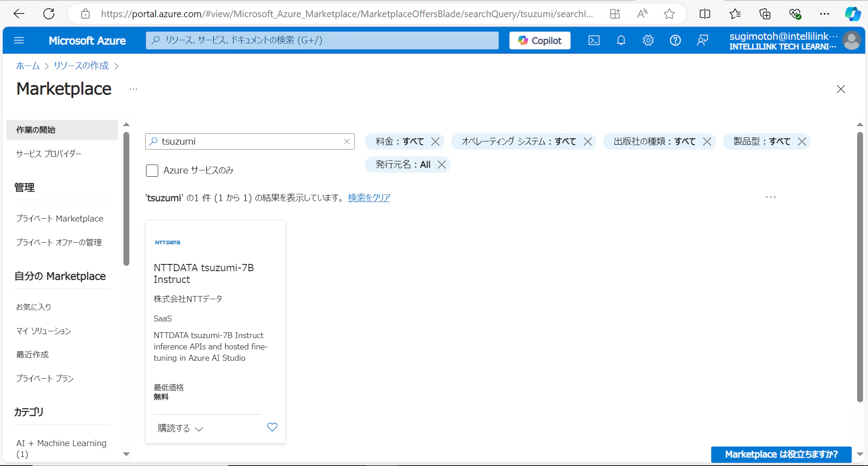This screenshot has height=466, width=868.
Task: Open マイ ソリューション from the sidebar
Action: click(x=43, y=331)
